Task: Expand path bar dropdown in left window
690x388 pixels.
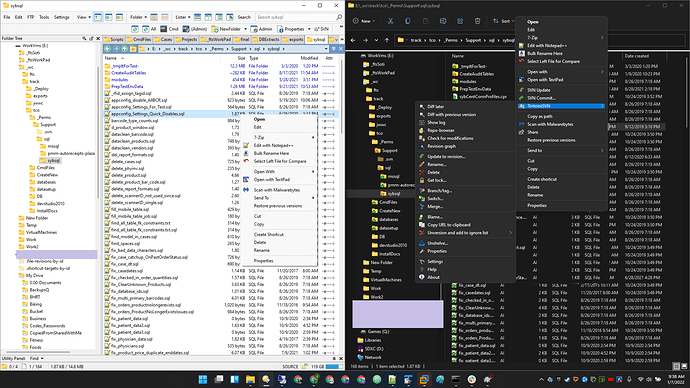Action: pos(326,49)
